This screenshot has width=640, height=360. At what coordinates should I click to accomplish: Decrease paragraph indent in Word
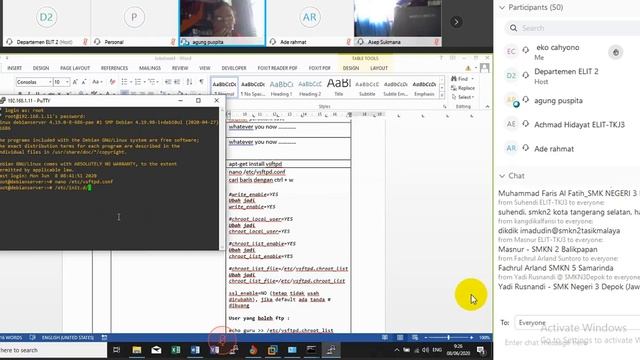pyautogui.click(x=168, y=82)
